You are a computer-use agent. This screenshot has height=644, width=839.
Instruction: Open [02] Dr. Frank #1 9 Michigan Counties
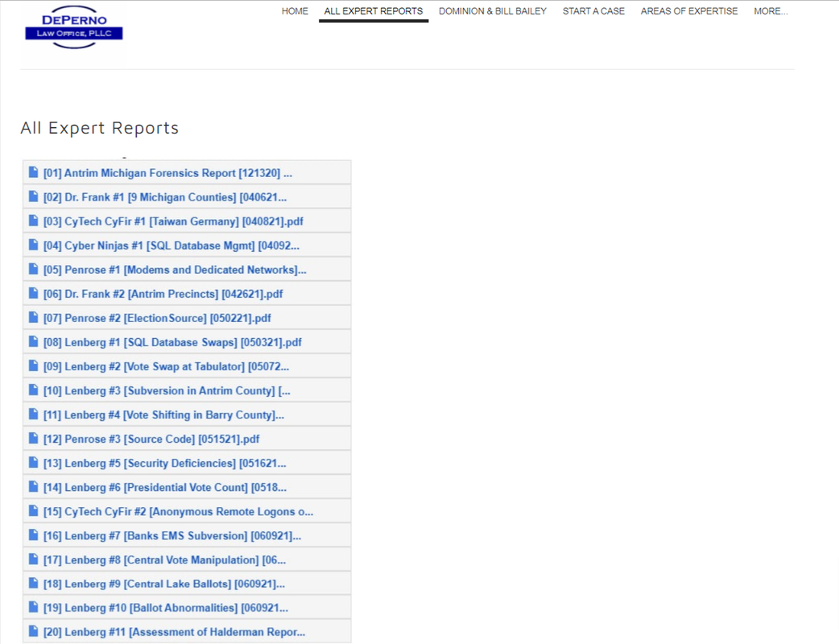click(x=165, y=197)
